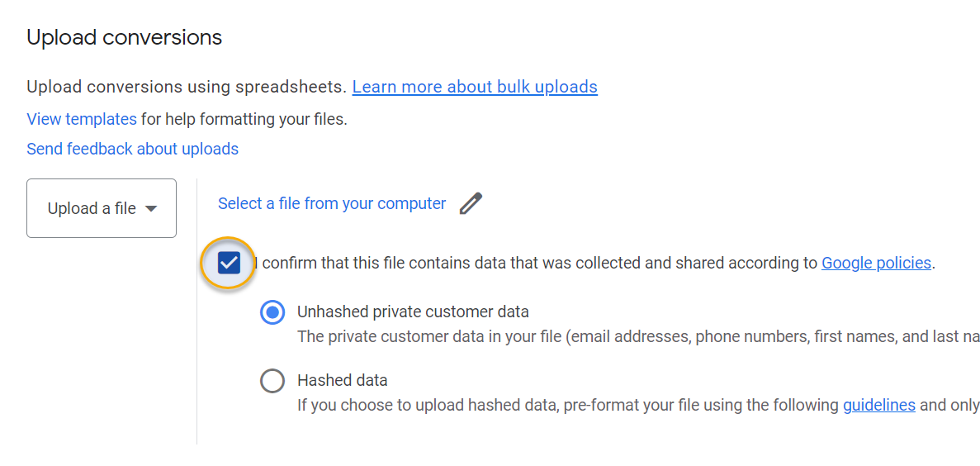Click the "View templates" link
980x466 pixels.
click(82, 119)
